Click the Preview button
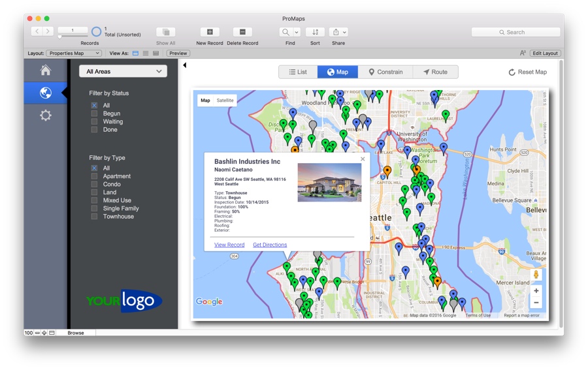The height and width of the screenshot is (370, 588). click(178, 53)
